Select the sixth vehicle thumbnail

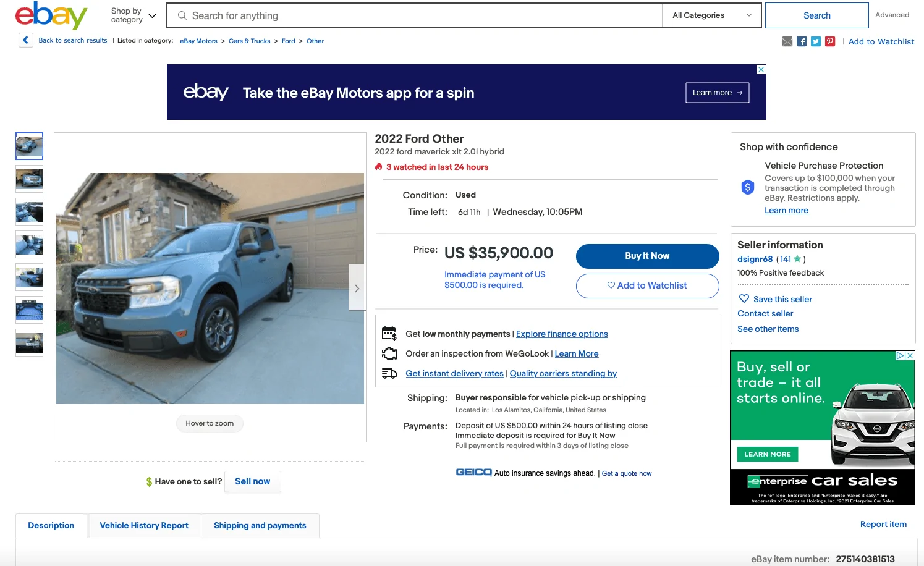tap(29, 310)
